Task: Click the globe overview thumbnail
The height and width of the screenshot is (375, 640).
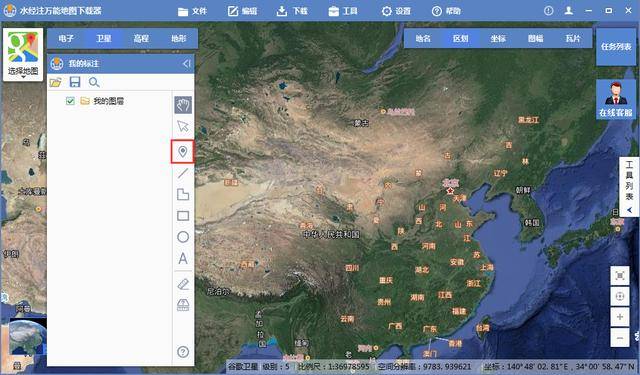Action: pyautogui.click(x=27, y=337)
